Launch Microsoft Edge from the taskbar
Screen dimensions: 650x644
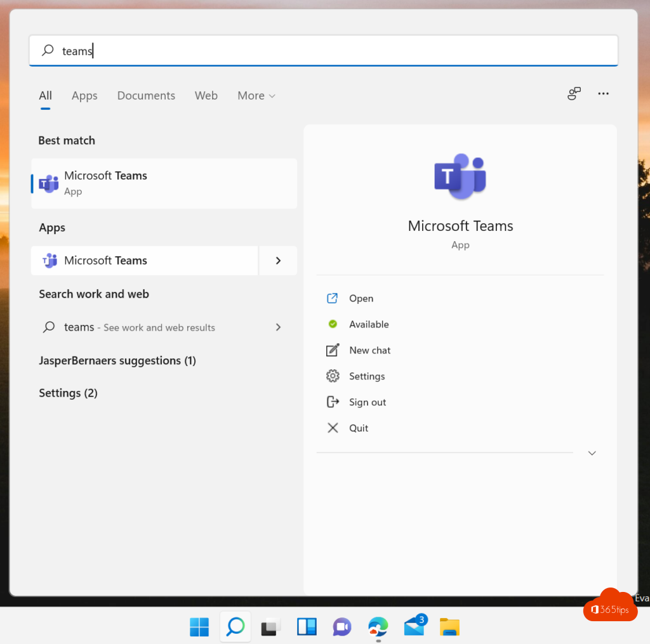tap(378, 627)
